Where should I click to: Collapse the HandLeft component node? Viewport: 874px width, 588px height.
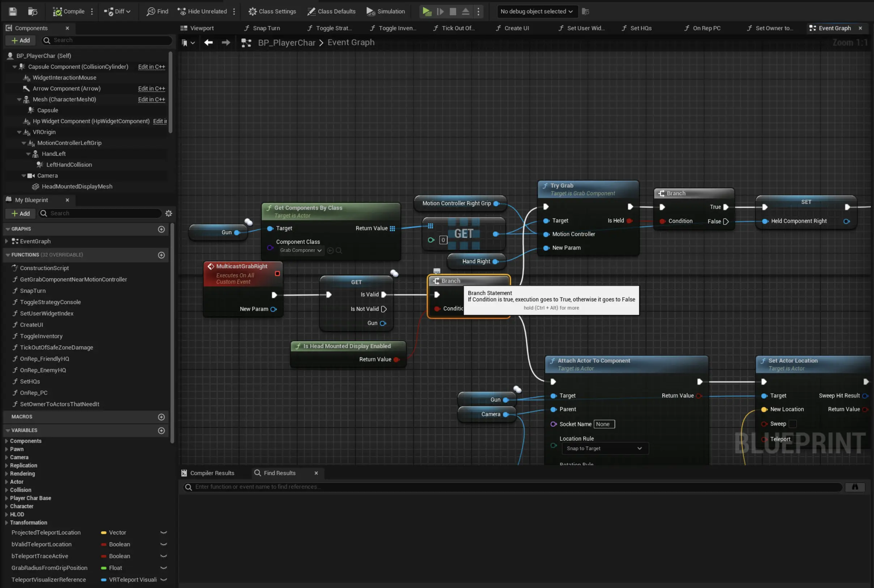28,154
